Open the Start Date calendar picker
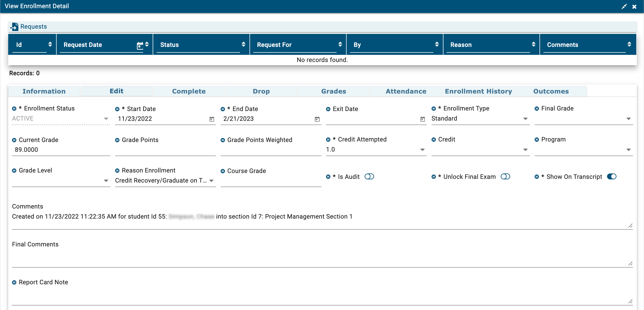 tap(212, 119)
